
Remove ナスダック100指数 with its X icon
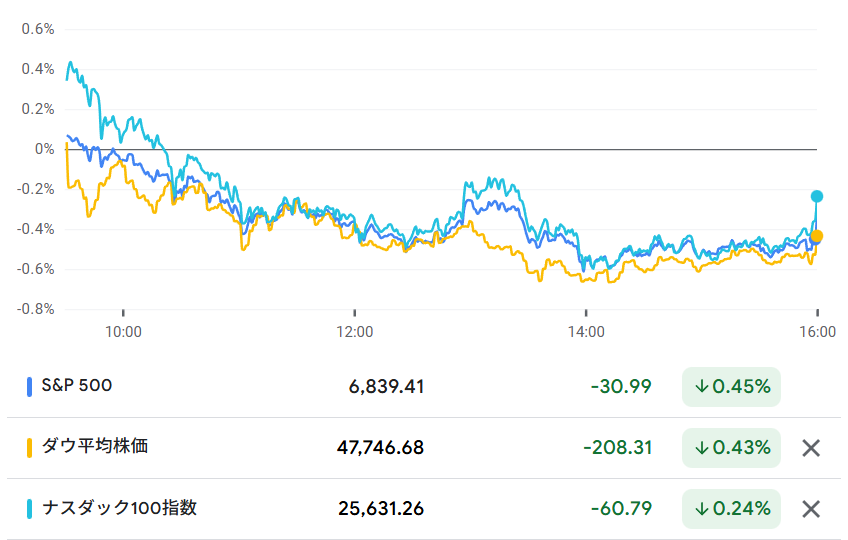point(811,509)
